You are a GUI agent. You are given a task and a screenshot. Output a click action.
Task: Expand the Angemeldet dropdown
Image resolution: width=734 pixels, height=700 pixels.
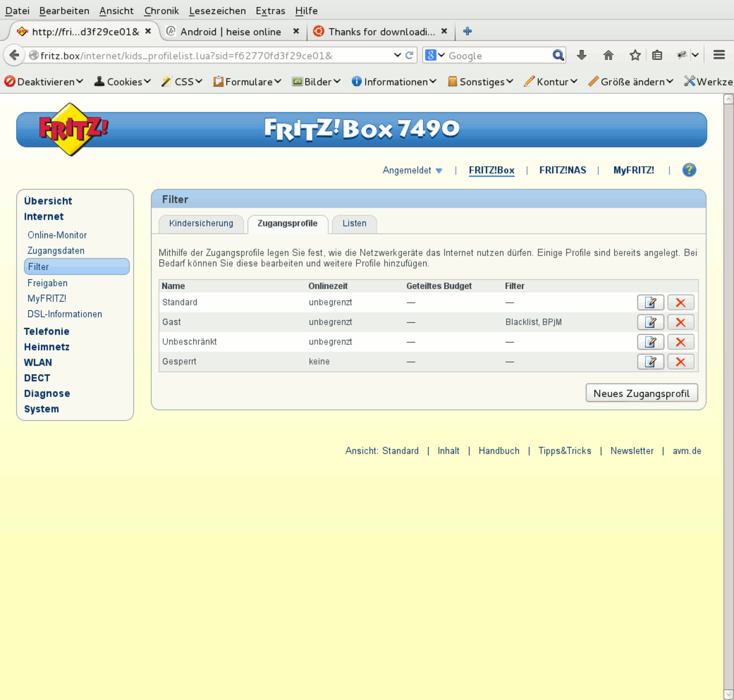pos(412,170)
